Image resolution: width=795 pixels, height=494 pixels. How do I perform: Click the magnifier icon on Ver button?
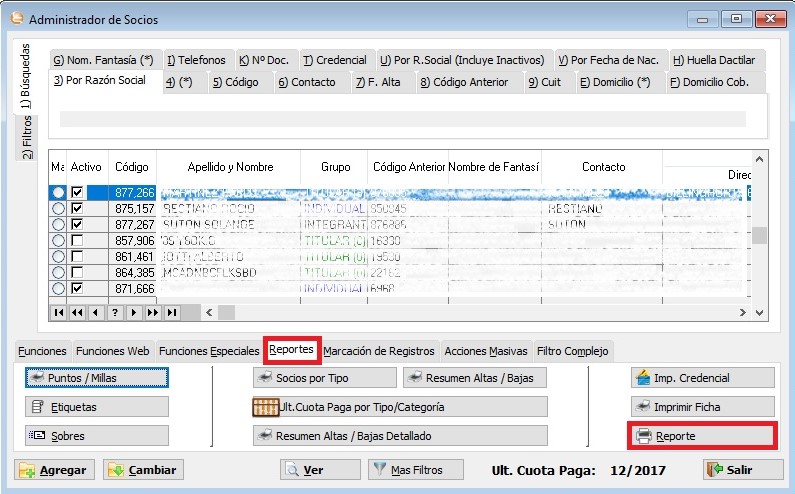coord(292,469)
